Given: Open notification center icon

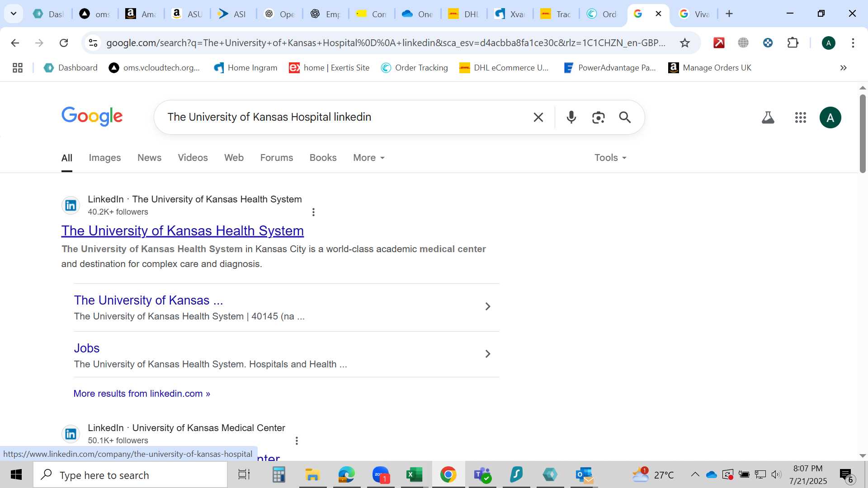Looking at the screenshot, I should (x=847, y=475).
